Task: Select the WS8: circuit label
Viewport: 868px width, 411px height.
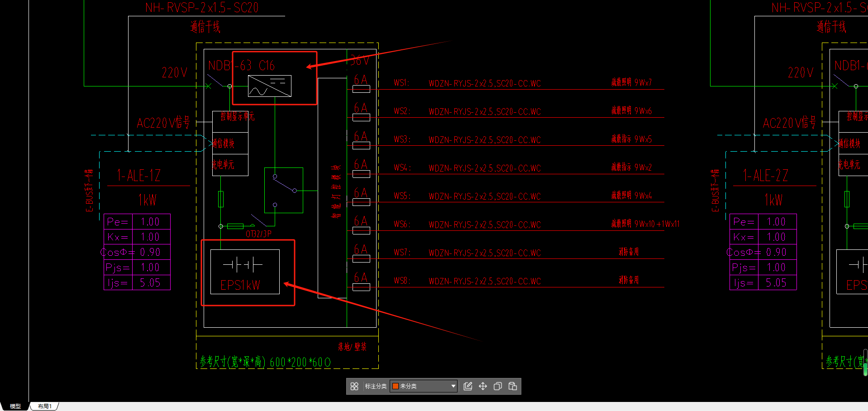Action: pyautogui.click(x=401, y=281)
